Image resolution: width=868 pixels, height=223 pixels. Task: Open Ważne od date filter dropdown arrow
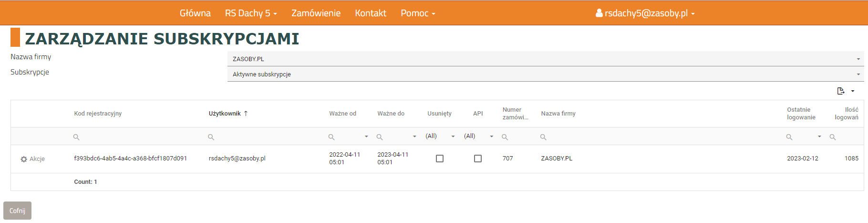(366, 137)
